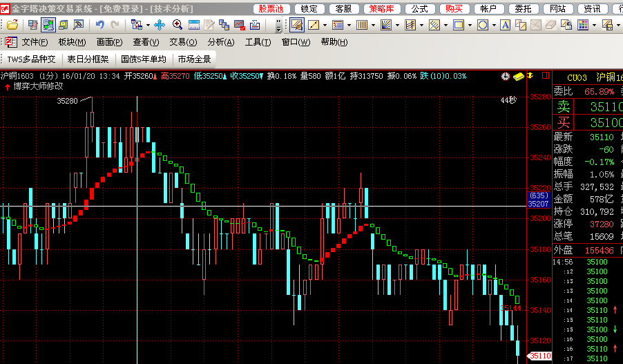Select the trend line drawing tool
Viewport: 623px width, 364px height.
314,25
